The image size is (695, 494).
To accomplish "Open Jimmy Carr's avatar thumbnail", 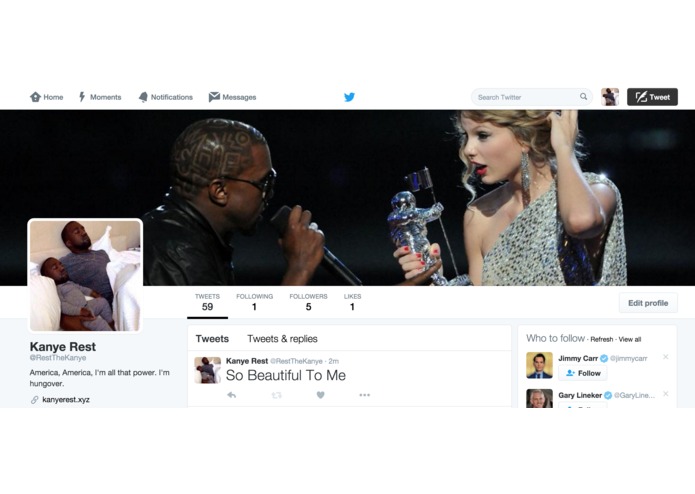I will (539, 366).
